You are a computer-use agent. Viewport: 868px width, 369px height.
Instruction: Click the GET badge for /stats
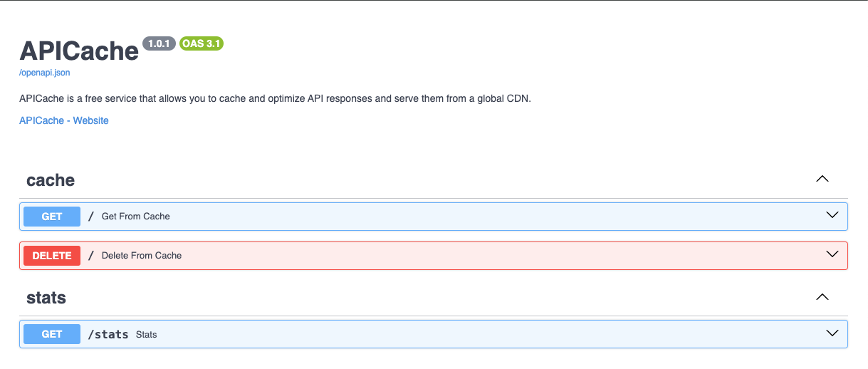coord(52,334)
